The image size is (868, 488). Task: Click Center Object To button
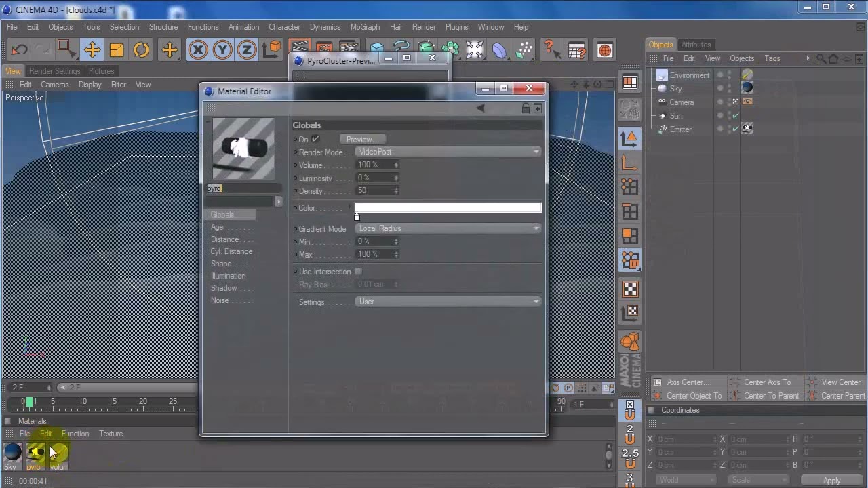[x=694, y=396]
